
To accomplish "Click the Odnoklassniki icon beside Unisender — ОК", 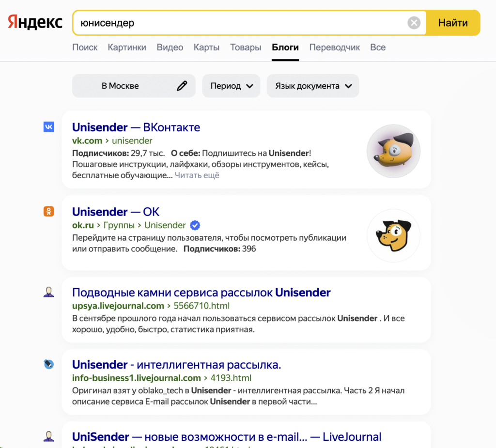I will [x=48, y=211].
